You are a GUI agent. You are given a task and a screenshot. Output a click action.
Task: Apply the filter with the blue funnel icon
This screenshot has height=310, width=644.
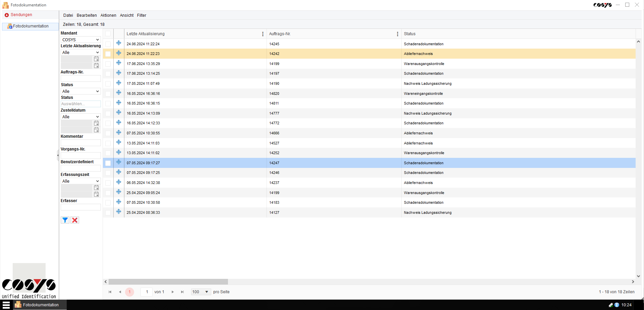[65, 220]
